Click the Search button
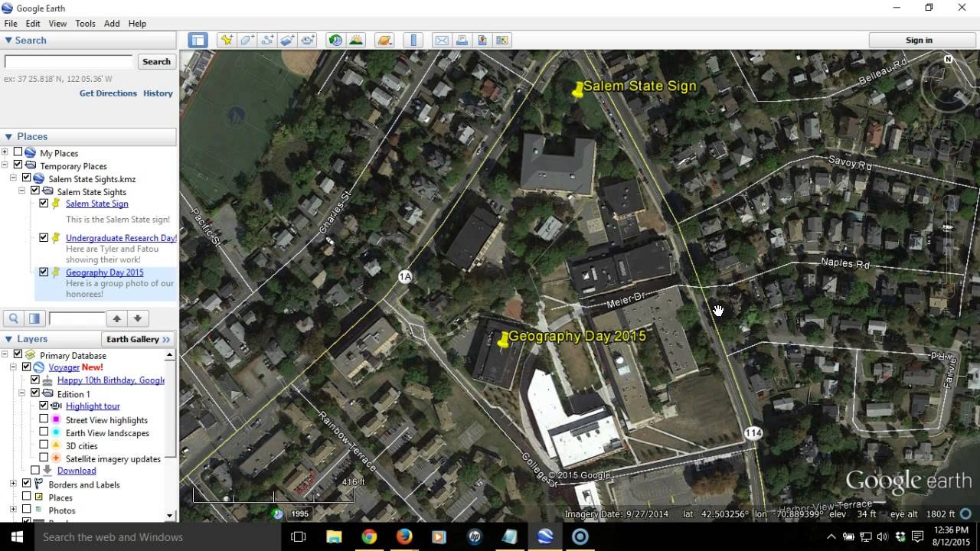Screen dimensions: 980x551 156,62
